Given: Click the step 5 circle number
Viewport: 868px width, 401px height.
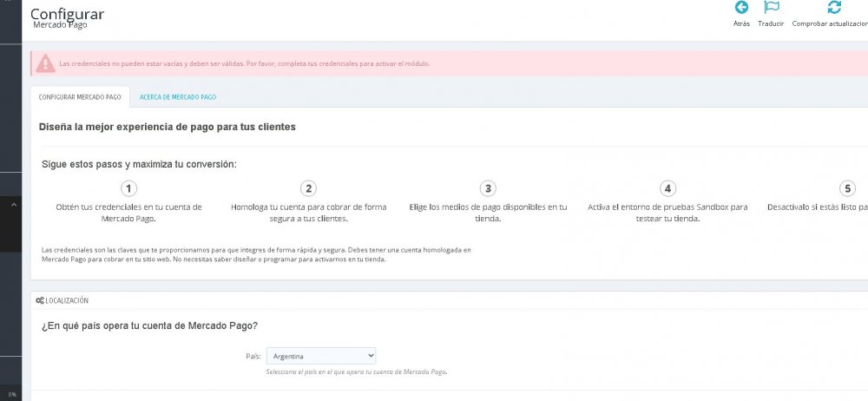Looking at the screenshot, I should 847,189.
